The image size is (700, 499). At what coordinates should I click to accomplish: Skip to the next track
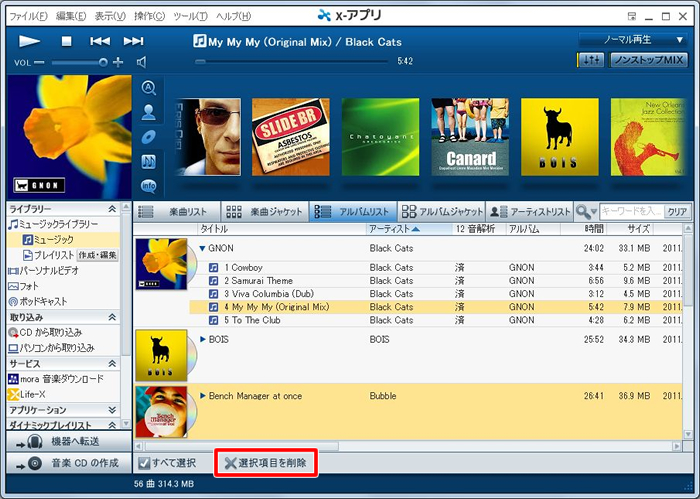pos(133,41)
